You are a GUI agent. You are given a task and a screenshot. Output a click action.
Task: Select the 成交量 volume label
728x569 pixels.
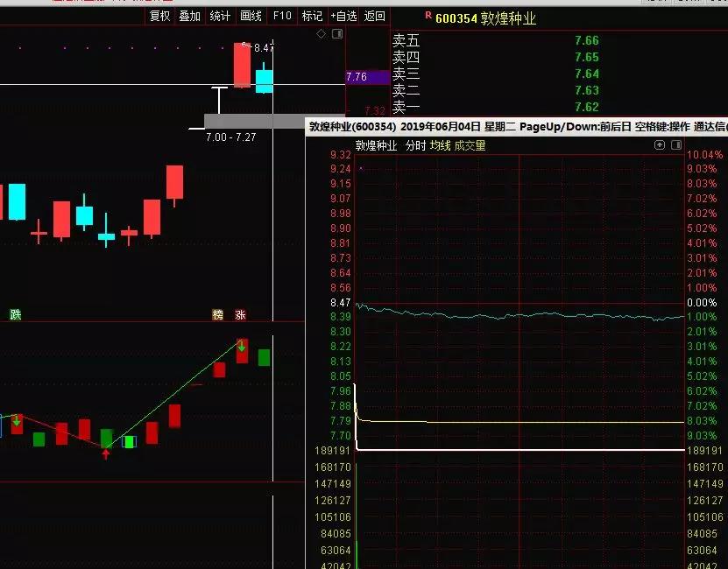[470, 145]
